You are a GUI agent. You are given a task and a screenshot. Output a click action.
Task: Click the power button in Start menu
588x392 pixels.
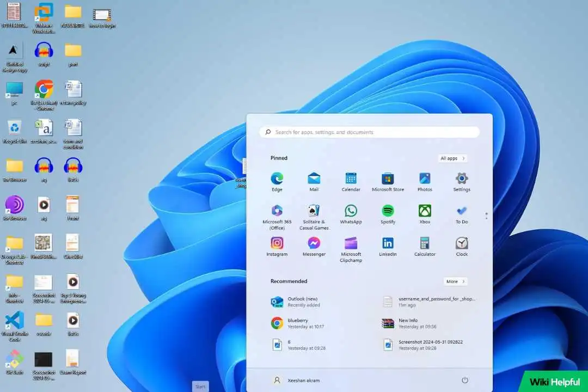464,380
